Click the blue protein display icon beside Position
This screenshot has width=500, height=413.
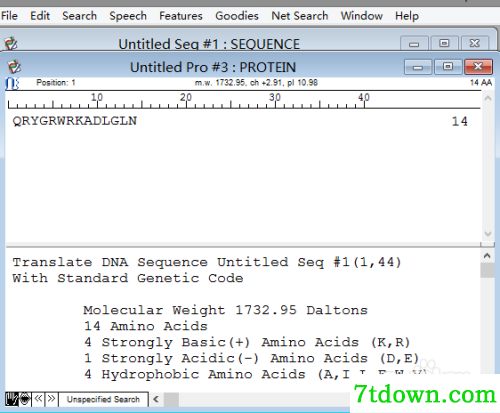[12, 83]
